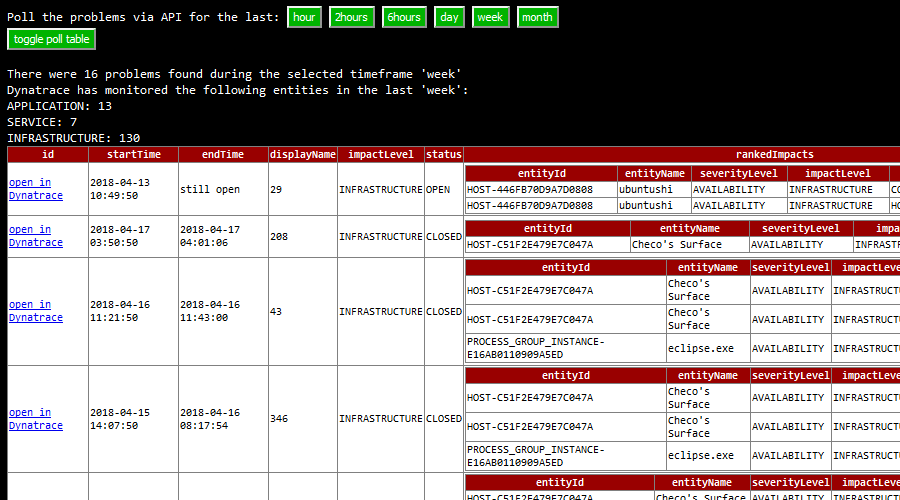The height and width of the screenshot is (500, 900).
Task: Click the status column header
Action: click(444, 154)
